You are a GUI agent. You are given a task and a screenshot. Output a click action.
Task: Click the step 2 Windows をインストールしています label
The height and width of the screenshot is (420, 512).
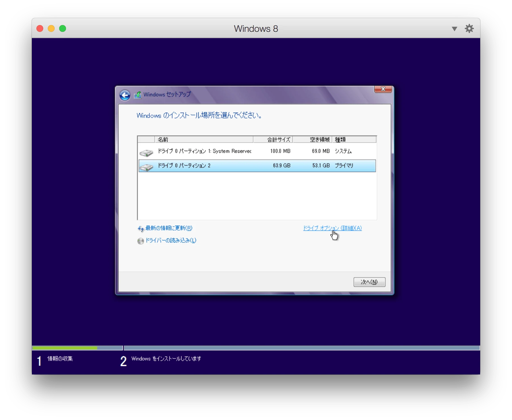[166, 359]
